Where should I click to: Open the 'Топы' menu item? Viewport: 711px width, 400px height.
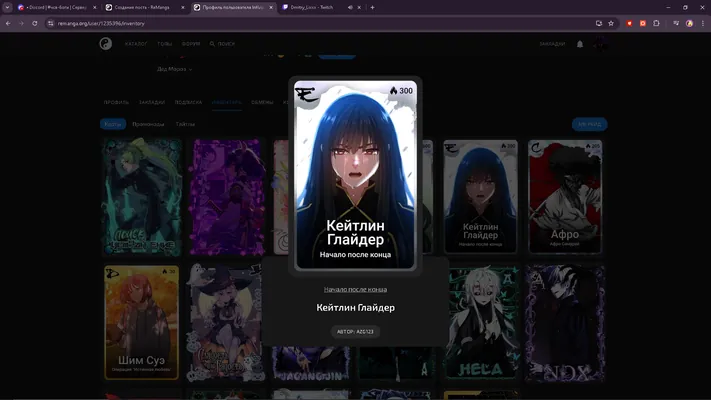click(x=165, y=44)
